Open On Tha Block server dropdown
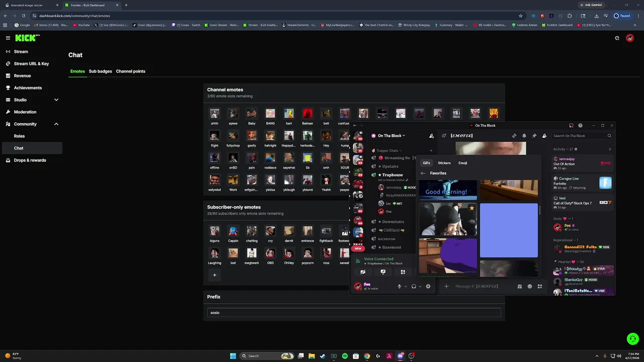644x362 pixels. coord(391,136)
